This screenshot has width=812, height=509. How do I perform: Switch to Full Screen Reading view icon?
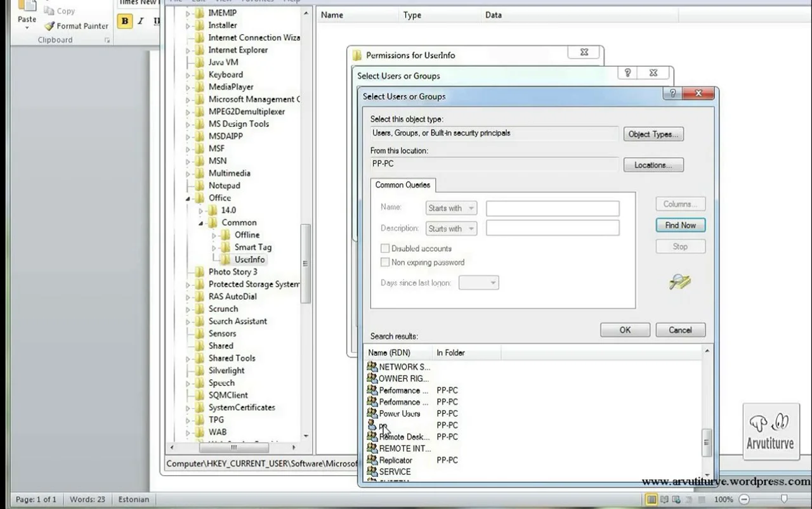[665, 499]
